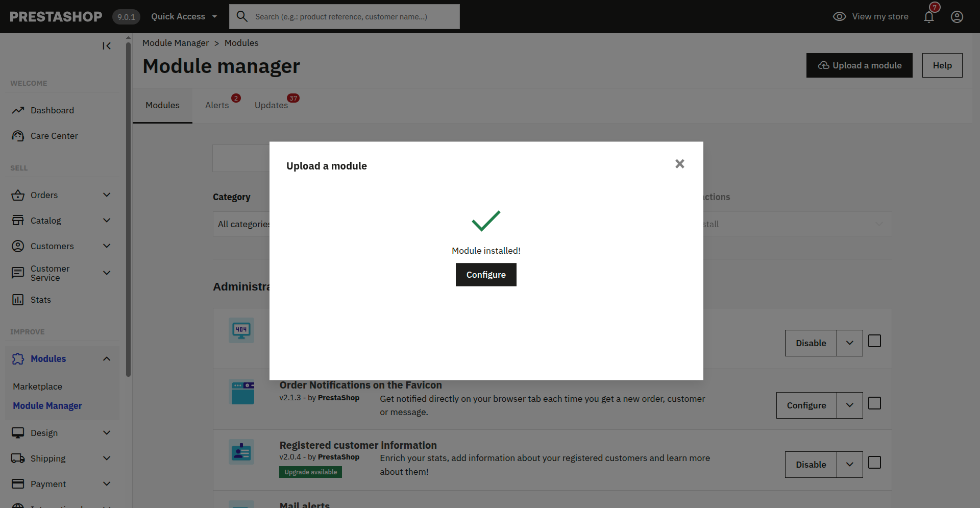Screen dimensions: 980x508
Task: Click the Orders basket icon
Action: tap(18, 195)
